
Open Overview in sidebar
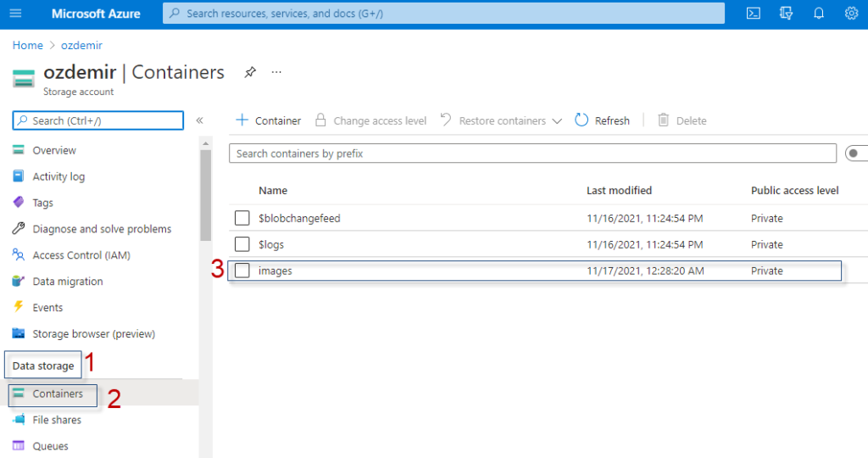pyautogui.click(x=54, y=150)
